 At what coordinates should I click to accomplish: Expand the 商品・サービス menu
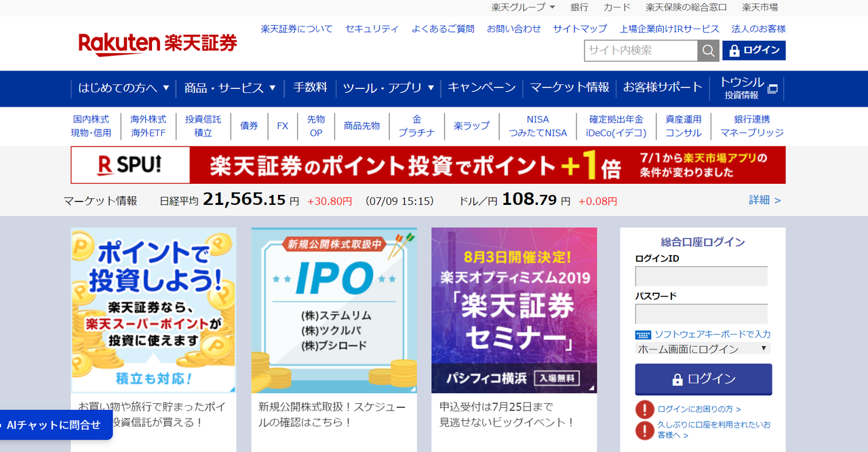click(x=231, y=88)
